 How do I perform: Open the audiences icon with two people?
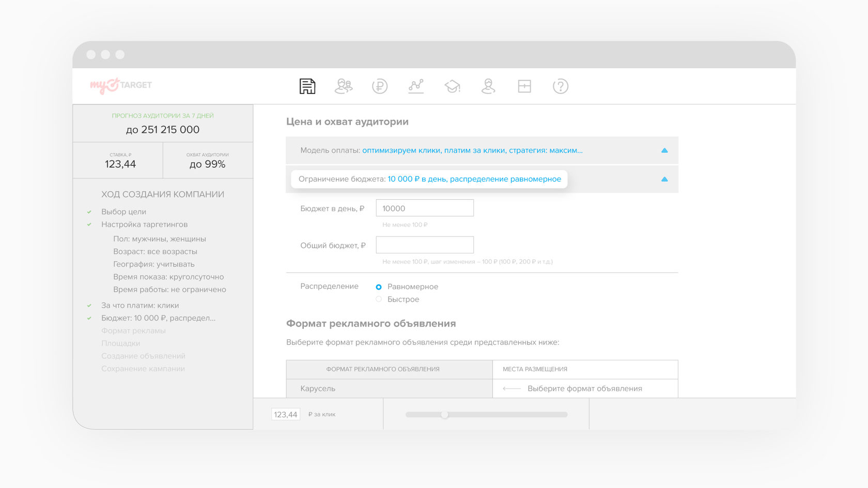[344, 86]
